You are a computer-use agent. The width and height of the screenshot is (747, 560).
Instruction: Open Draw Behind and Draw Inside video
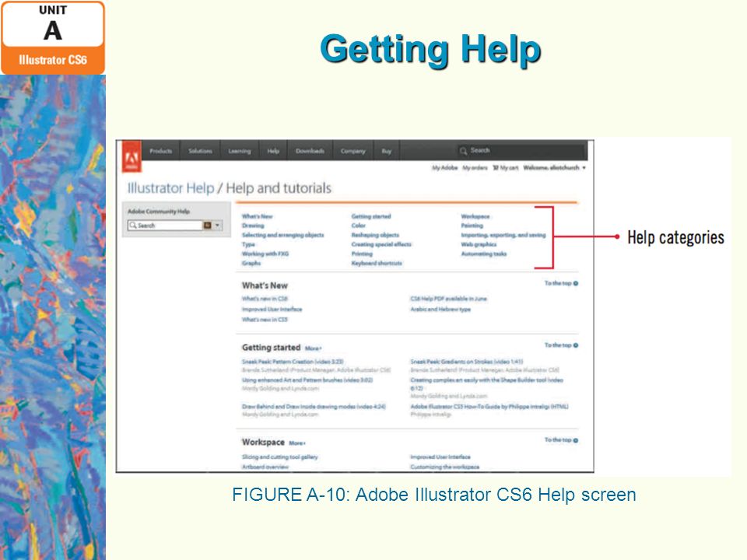(x=314, y=407)
